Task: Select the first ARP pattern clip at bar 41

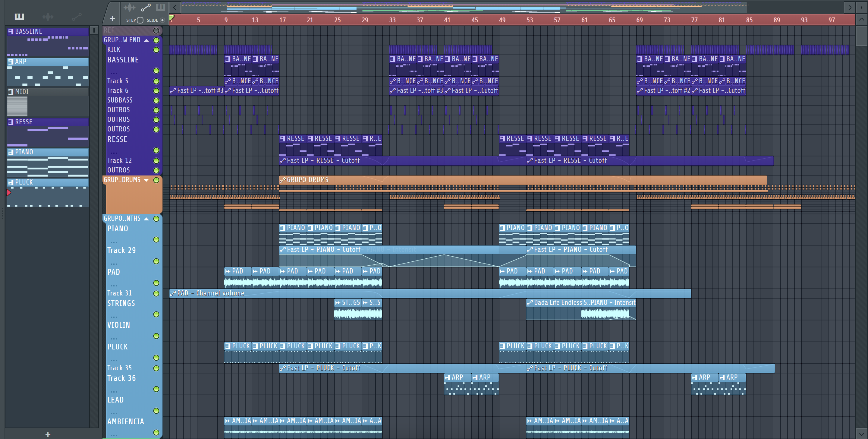Action: [458, 384]
